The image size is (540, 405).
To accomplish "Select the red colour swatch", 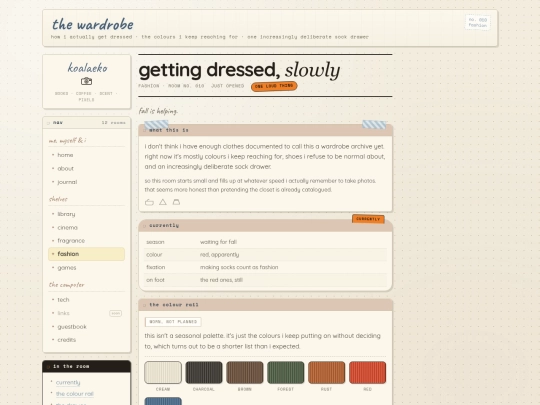I will tap(367, 372).
